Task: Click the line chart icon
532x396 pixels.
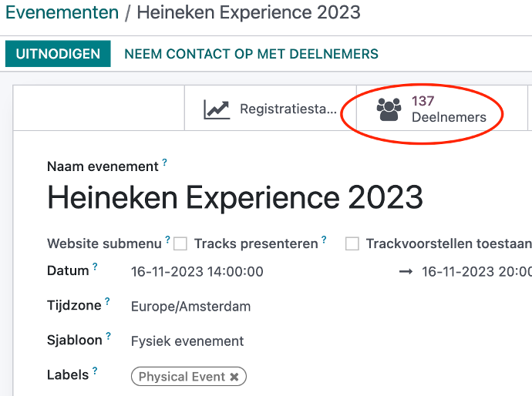Action: click(x=217, y=109)
